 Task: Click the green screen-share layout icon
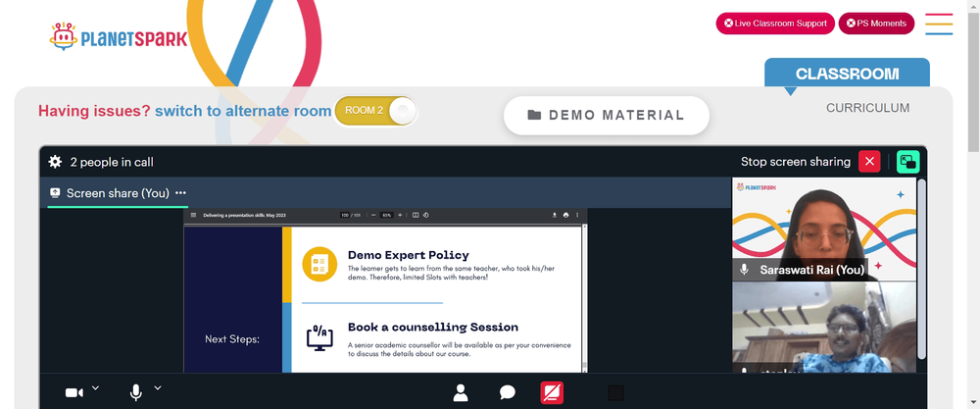[907, 162]
